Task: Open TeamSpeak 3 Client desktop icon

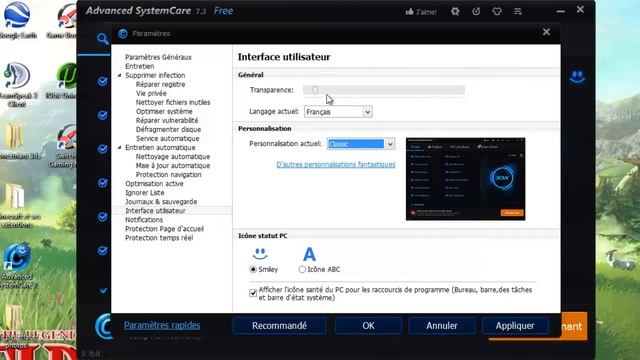Action: (17, 85)
